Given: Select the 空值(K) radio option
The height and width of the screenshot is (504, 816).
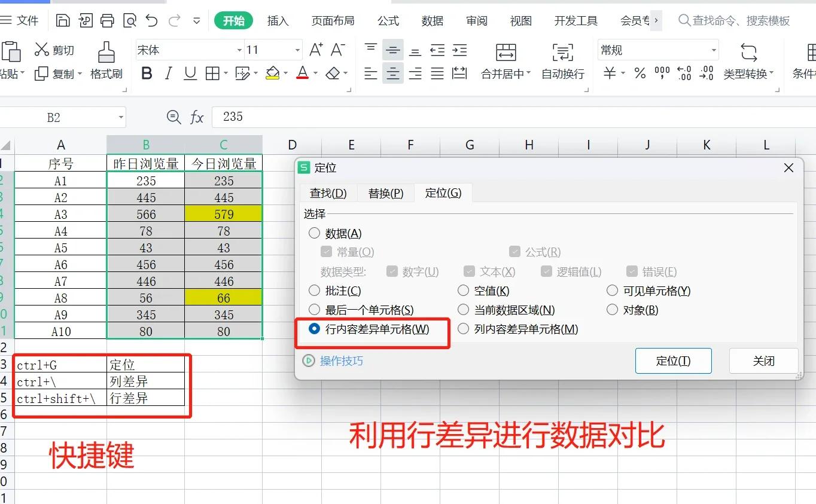Looking at the screenshot, I should (x=463, y=291).
